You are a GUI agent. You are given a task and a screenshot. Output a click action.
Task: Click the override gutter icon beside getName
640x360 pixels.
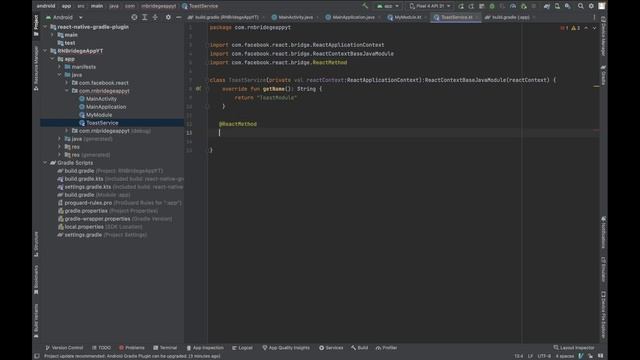coord(198,89)
